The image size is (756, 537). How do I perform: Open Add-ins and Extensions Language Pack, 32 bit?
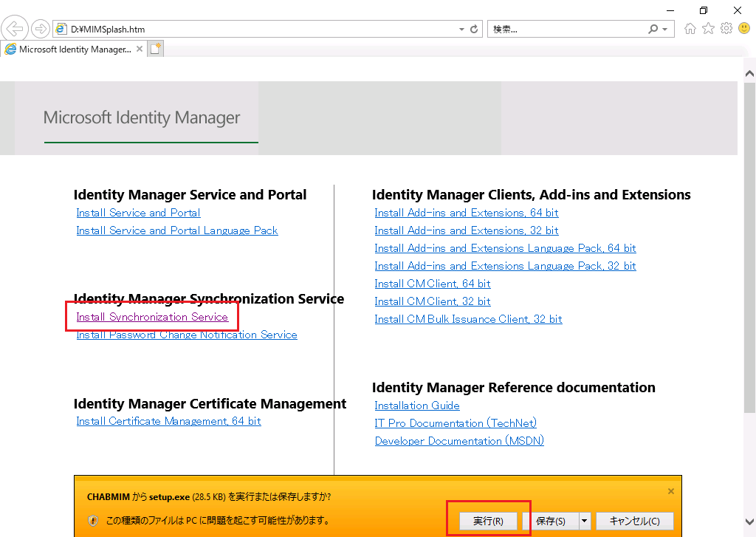(x=505, y=266)
